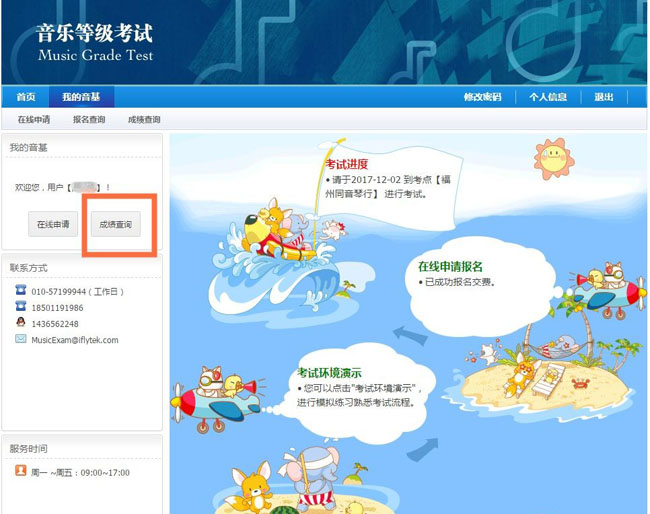Screen dimensions: 650x514
Task: Click the 音乐等级考试 site title
Action: click(x=95, y=33)
